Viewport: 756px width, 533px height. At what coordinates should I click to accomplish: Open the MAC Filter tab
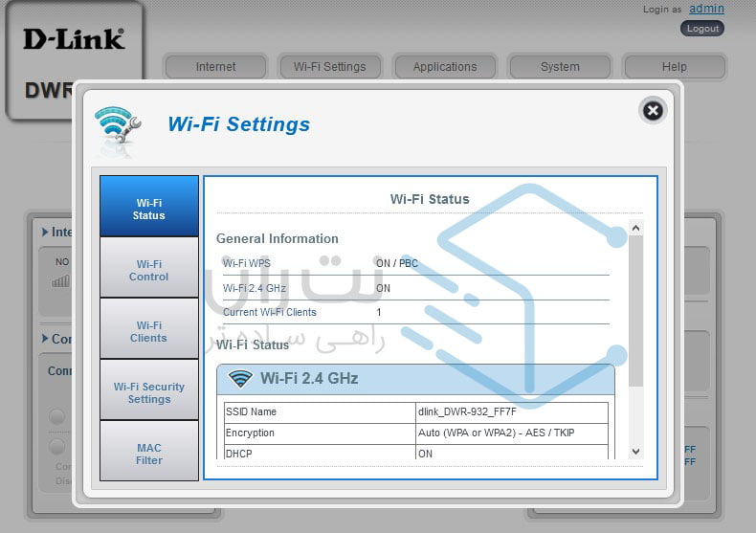click(x=149, y=454)
